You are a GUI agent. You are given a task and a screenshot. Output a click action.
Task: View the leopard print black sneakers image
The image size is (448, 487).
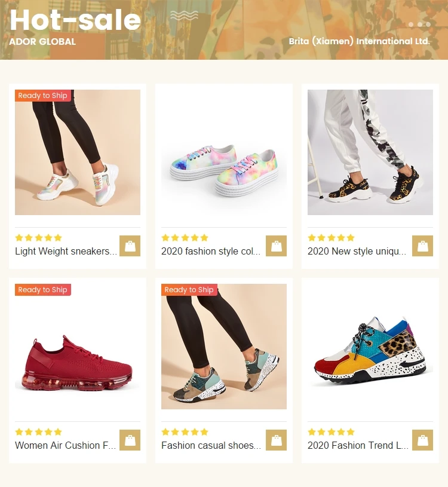[370, 152]
